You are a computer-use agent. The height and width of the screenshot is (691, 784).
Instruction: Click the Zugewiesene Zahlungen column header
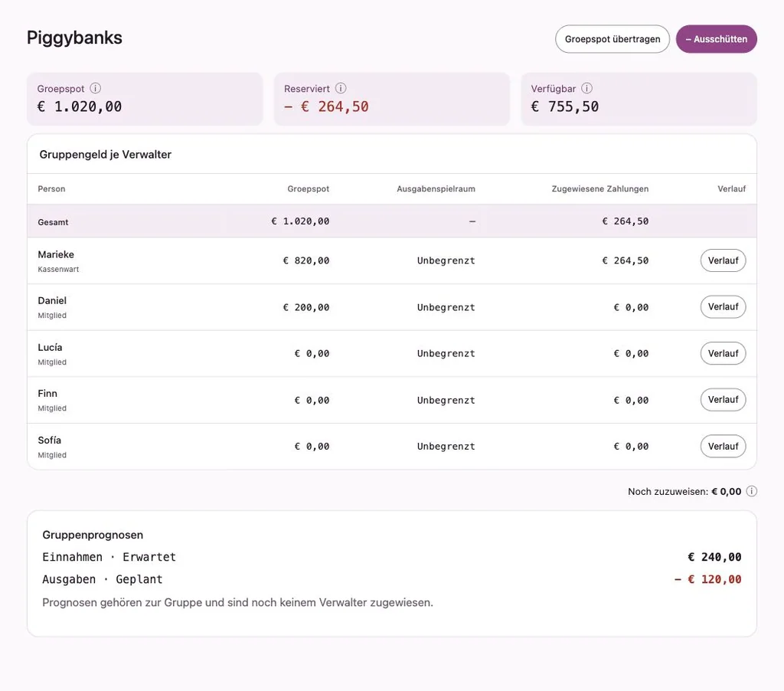pyautogui.click(x=600, y=189)
